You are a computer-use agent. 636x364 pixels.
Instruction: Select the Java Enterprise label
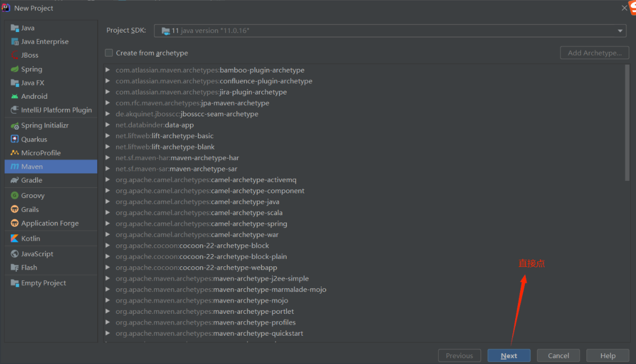45,42
